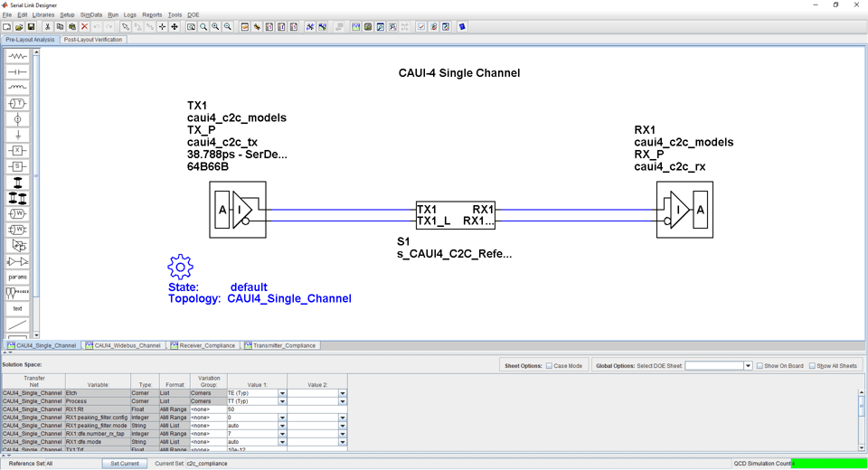The width and height of the screenshot is (868, 470).
Task: Select the inductor component tool
Action: tap(18, 88)
